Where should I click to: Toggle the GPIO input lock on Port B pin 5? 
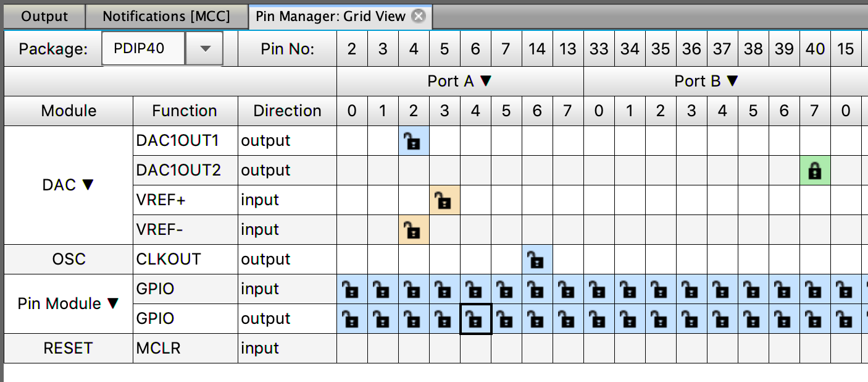coord(753,289)
